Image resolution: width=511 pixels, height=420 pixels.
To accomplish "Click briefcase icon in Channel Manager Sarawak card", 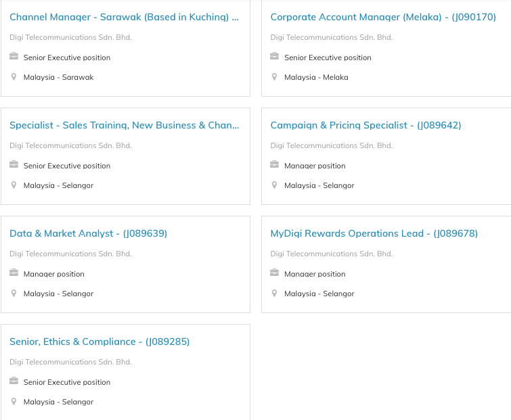I will pos(14,57).
